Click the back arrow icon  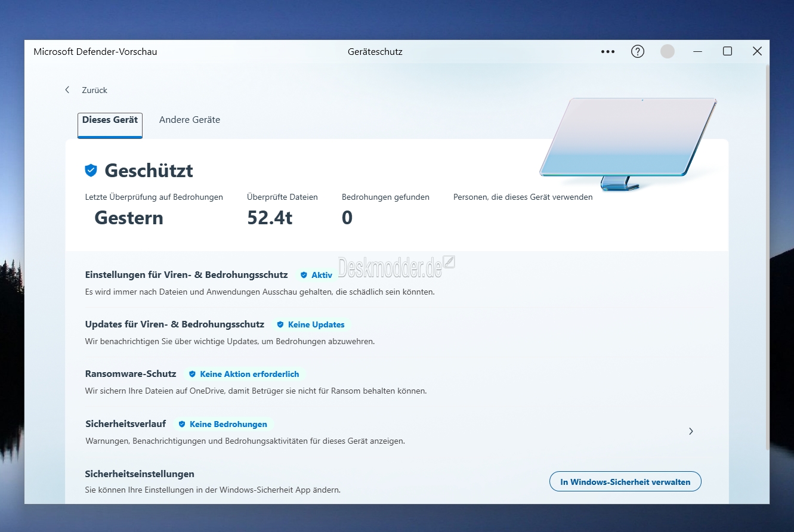coord(67,90)
